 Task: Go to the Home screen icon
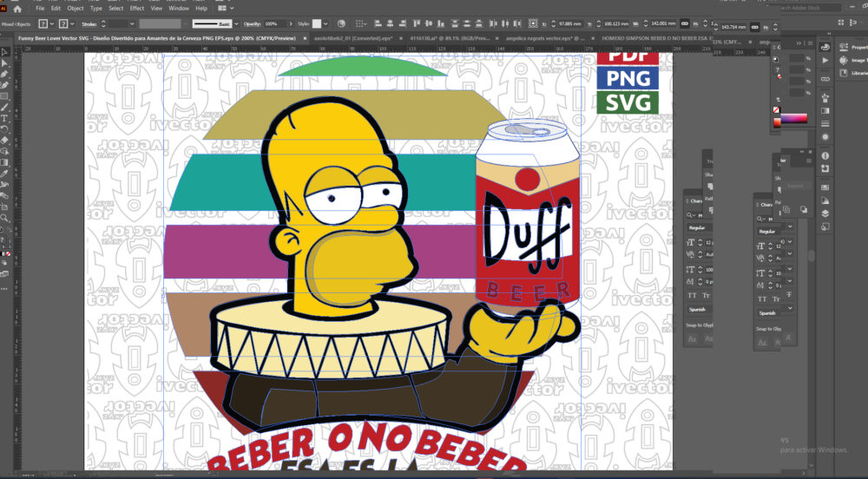(x=17, y=9)
